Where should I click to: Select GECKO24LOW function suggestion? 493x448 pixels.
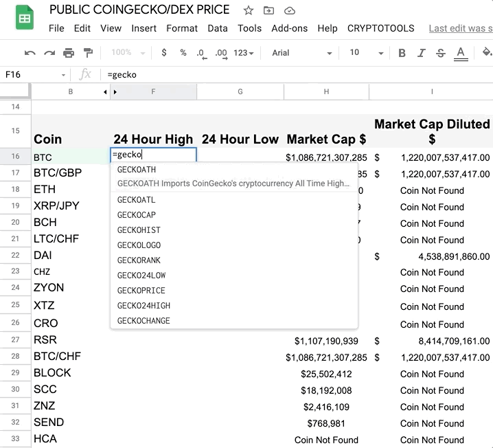pos(234,276)
